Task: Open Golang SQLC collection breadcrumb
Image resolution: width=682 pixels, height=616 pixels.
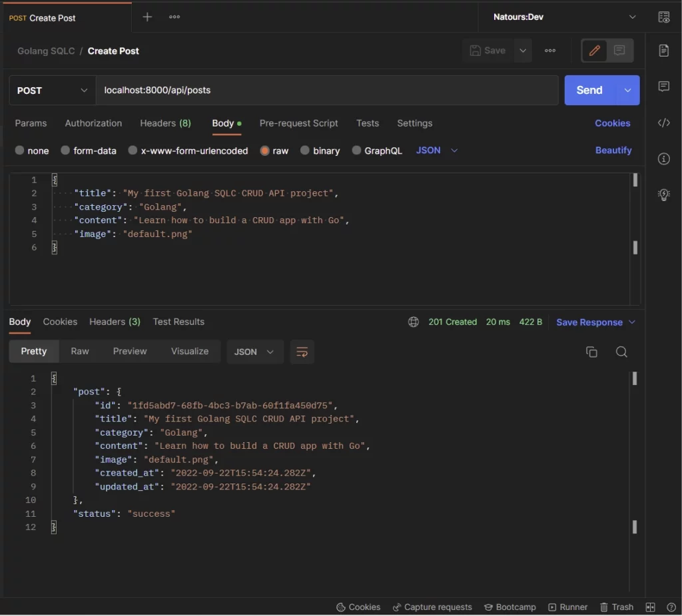Action: click(x=46, y=51)
